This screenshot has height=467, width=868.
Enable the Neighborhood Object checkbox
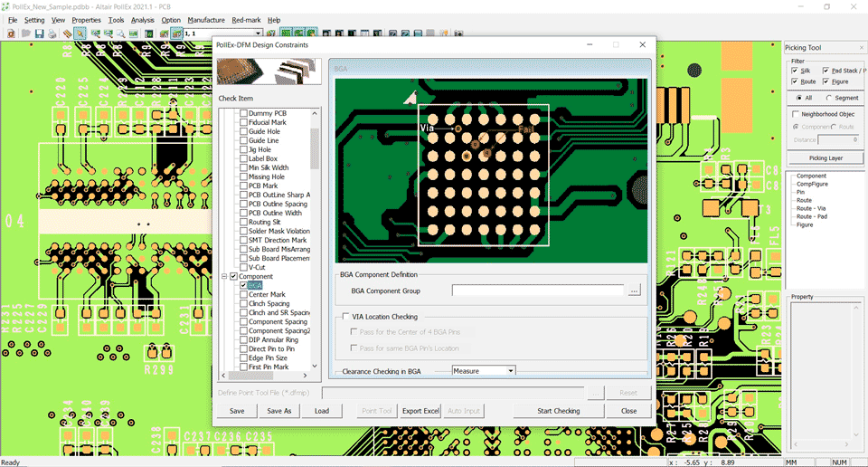click(x=796, y=113)
